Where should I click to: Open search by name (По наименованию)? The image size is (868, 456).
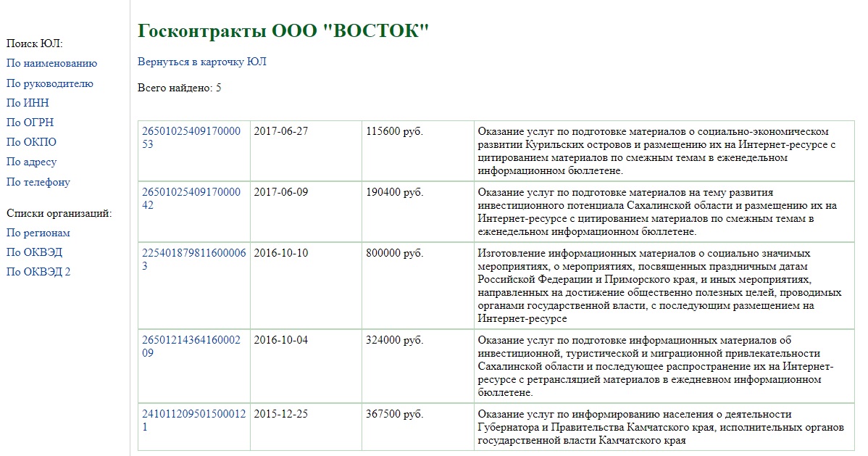51,64
